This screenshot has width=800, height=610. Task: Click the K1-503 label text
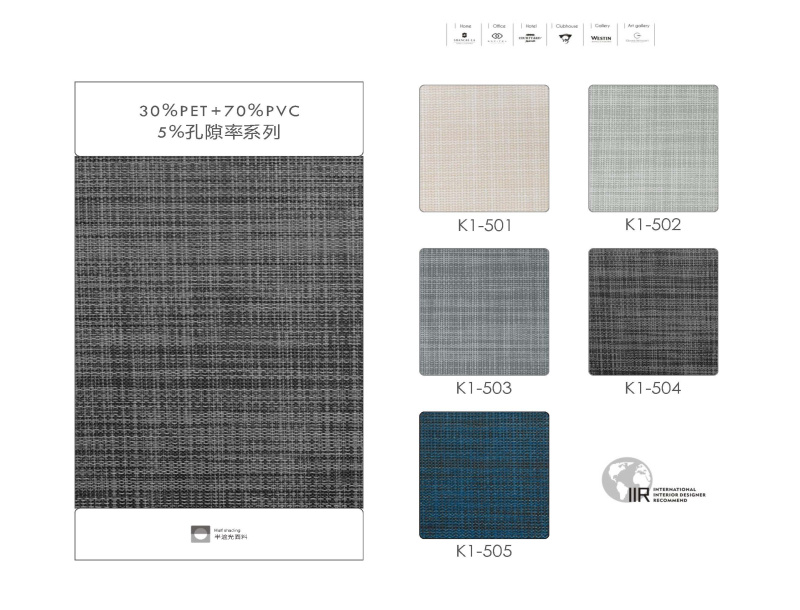[484, 388]
